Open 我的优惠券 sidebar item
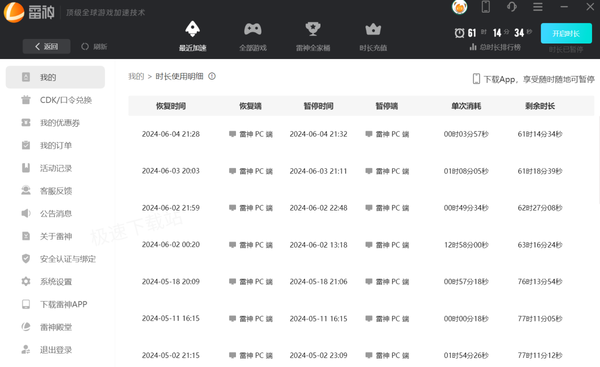 click(x=55, y=122)
